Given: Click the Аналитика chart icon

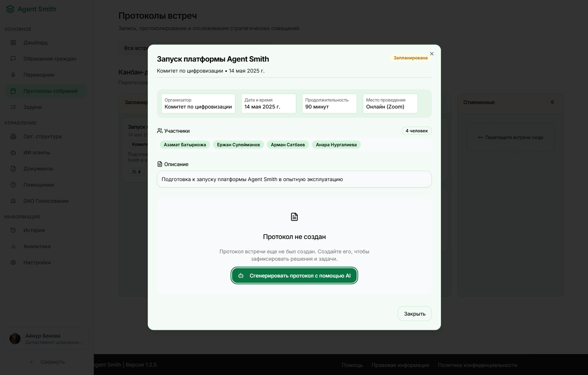Looking at the screenshot, I should click(x=13, y=246).
